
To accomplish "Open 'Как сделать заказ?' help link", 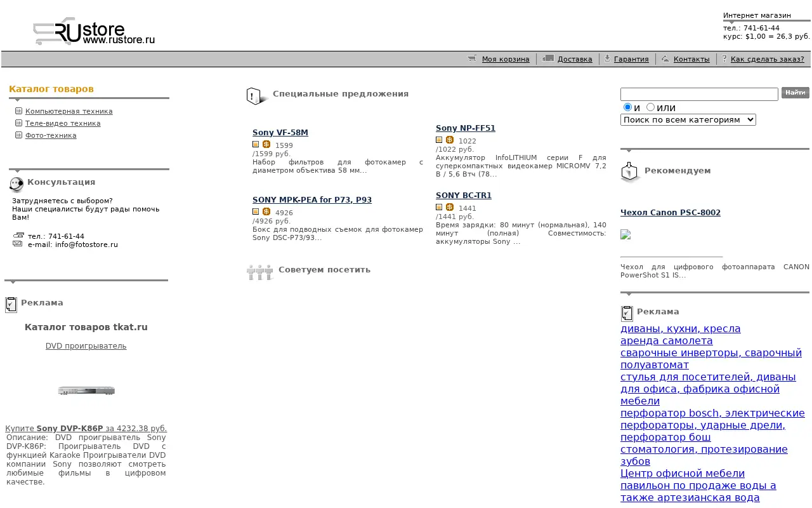I will point(768,59).
